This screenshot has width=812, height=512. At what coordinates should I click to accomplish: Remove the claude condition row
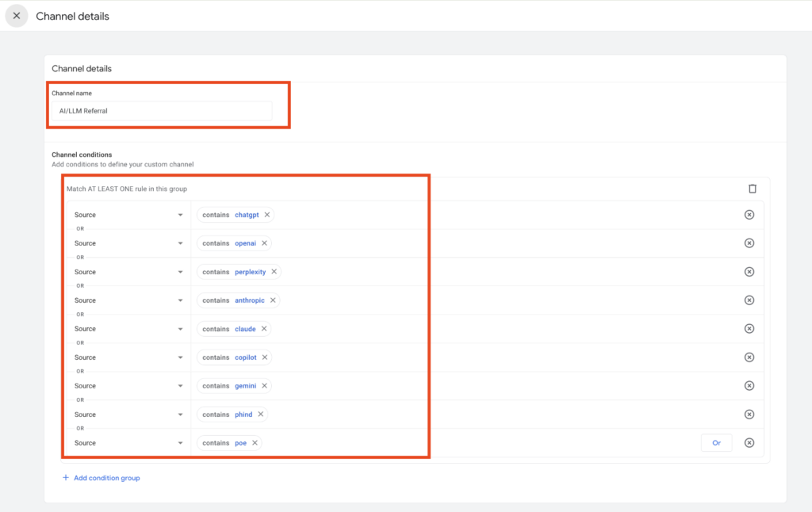point(749,329)
